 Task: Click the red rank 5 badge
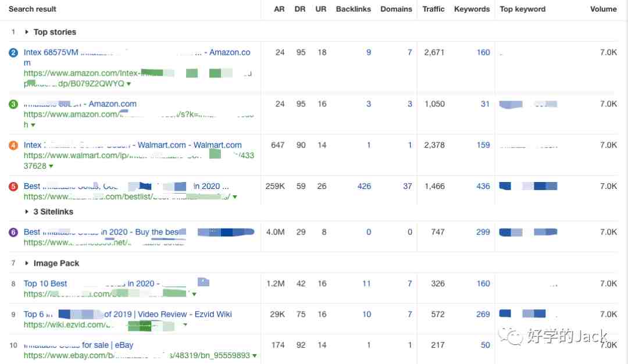[x=13, y=187]
